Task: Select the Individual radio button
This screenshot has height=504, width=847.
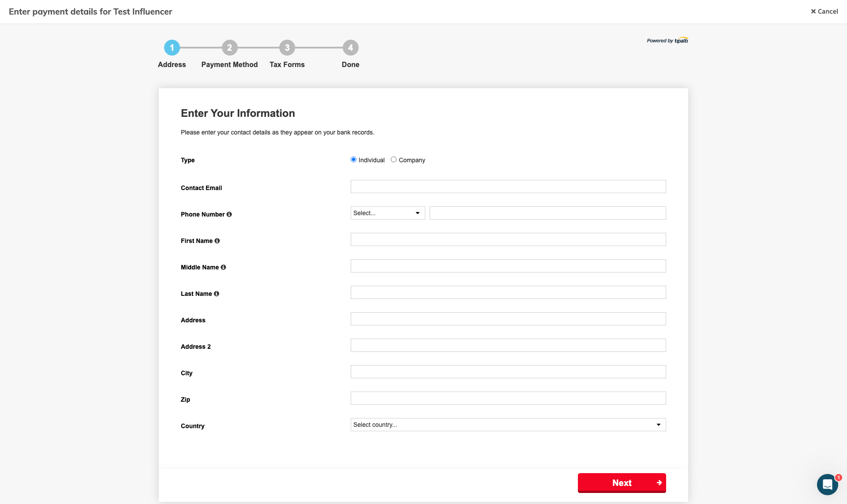Action: [x=353, y=160]
